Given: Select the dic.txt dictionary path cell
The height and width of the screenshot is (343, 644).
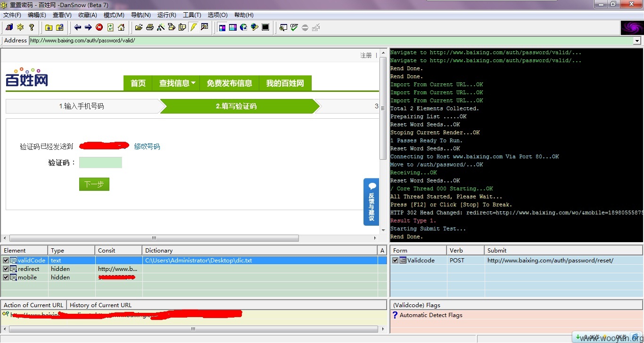Looking at the screenshot, I should pyautogui.click(x=260, y=260).
